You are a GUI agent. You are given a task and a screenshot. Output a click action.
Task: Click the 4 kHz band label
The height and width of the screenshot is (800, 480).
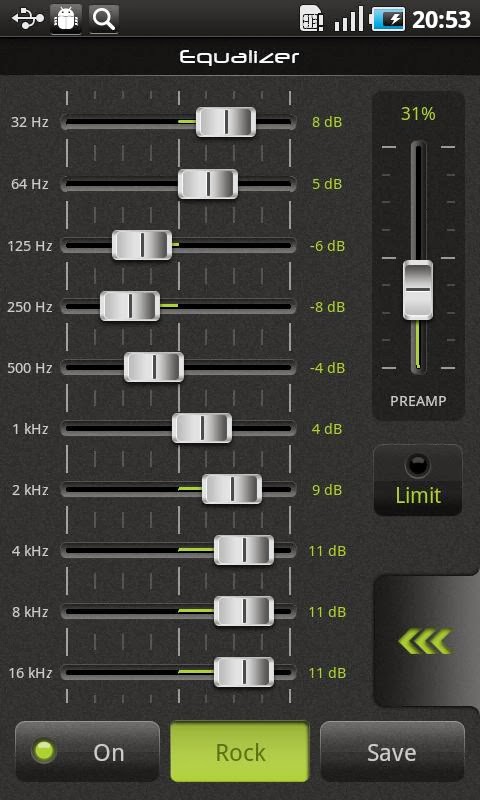click(30, 551)
